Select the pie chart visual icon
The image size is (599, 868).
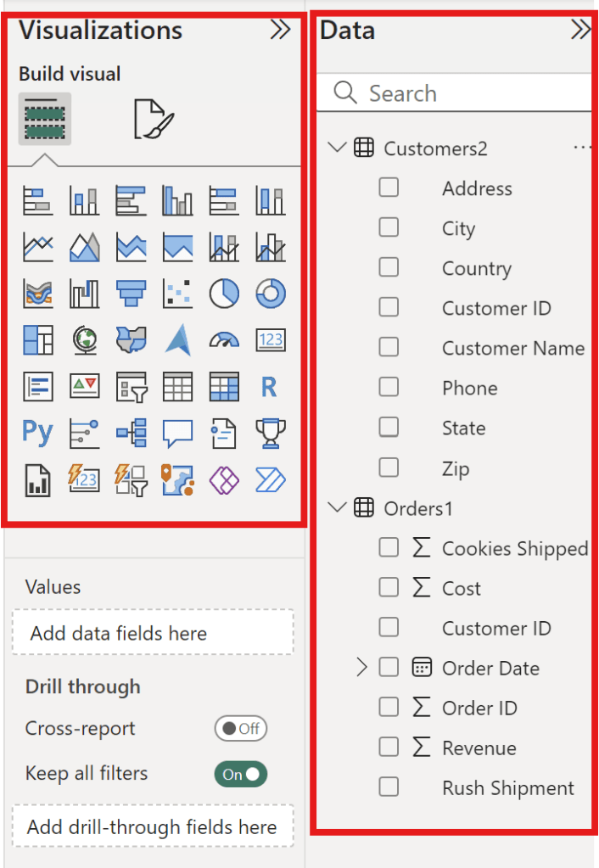pyautogui.click(x=224, y=294)
